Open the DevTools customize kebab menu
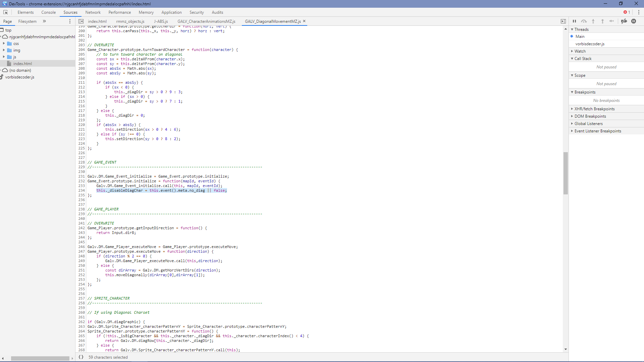This screenshot has width=644, height=362. coord(639,12)
